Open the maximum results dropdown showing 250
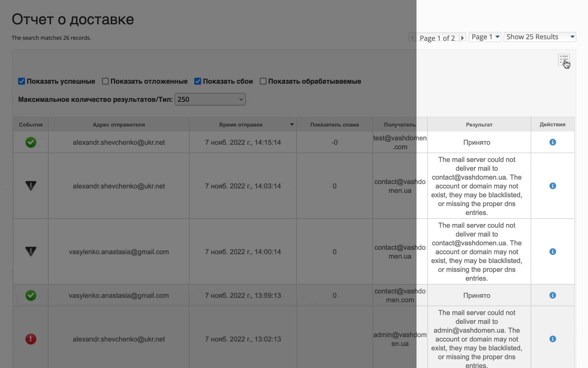Image resolution: width=588 pixels, height=368 pixels. point(210,99)
